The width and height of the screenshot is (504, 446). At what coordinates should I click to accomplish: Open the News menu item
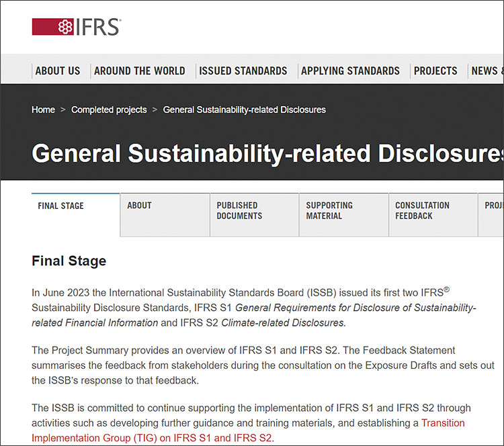[487, 71]
